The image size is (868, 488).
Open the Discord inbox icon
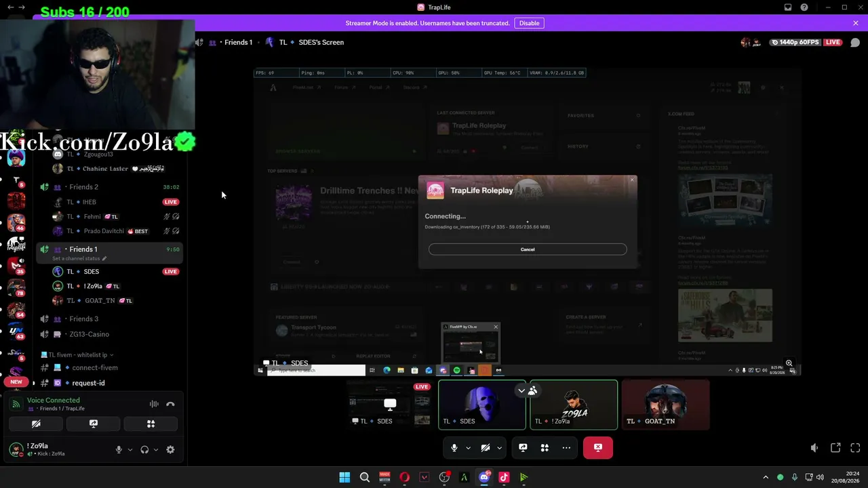pos(788,7)
